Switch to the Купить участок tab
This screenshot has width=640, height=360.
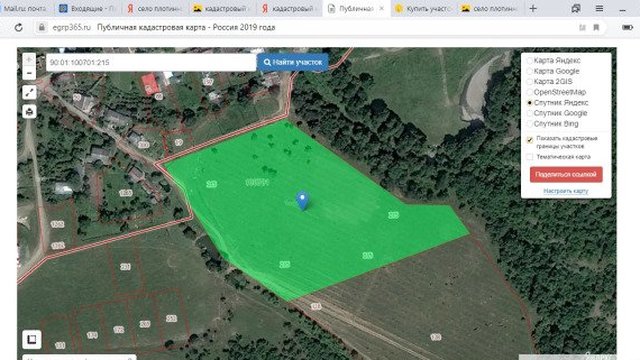pos(423,8)
